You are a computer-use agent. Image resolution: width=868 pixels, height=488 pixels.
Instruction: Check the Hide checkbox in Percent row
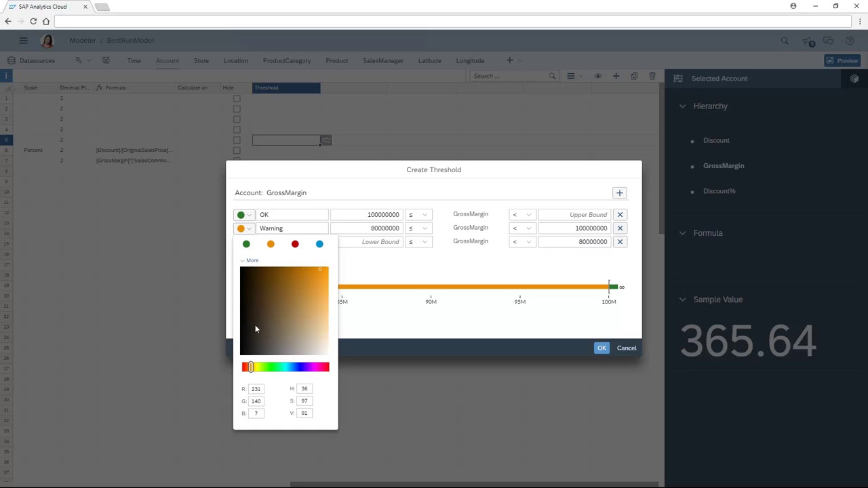237,150
